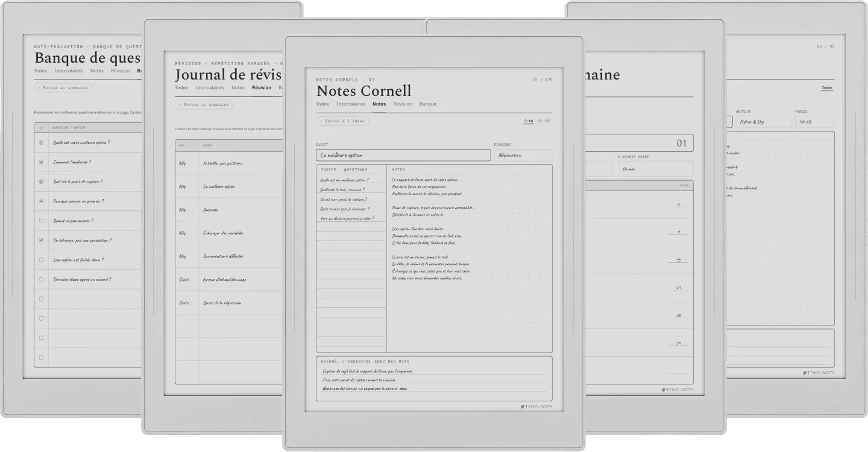Select Révision tab on Journal de révision page
The width and height of the screenshot is (868, 452).
pyautogui.click(x=262, y=88)
